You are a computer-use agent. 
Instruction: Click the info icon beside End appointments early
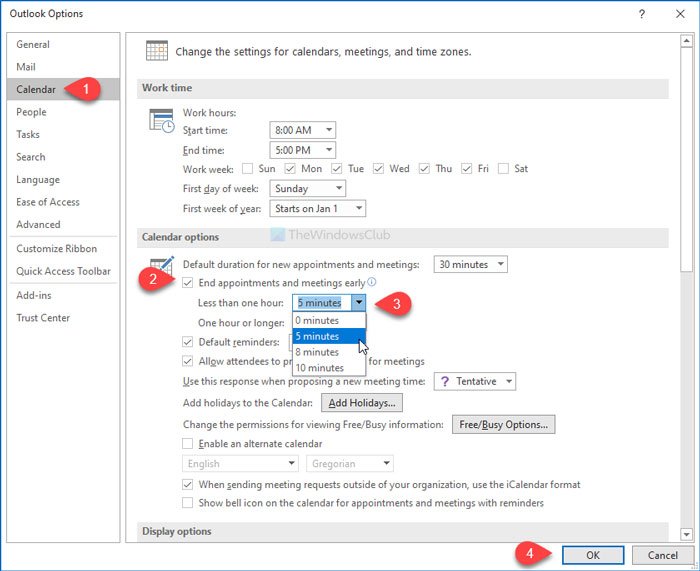click(373, 283)
